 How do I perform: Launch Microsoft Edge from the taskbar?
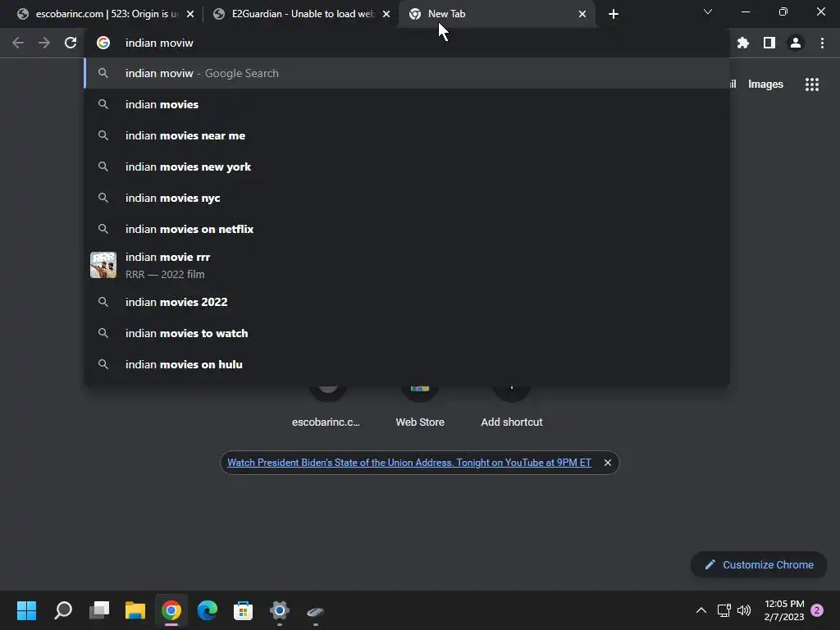coord(208,610)
